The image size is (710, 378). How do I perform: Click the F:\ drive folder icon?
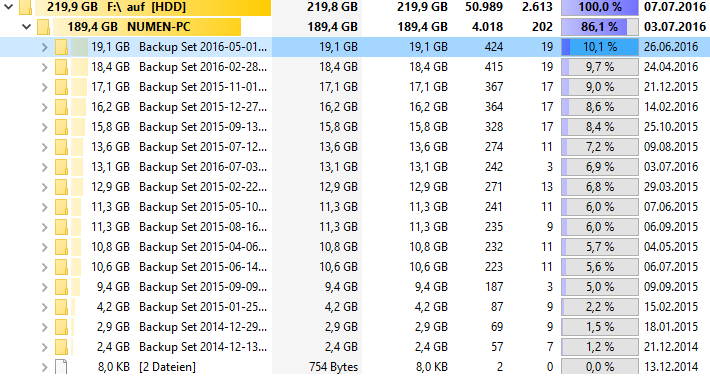[x=25, y=7]
